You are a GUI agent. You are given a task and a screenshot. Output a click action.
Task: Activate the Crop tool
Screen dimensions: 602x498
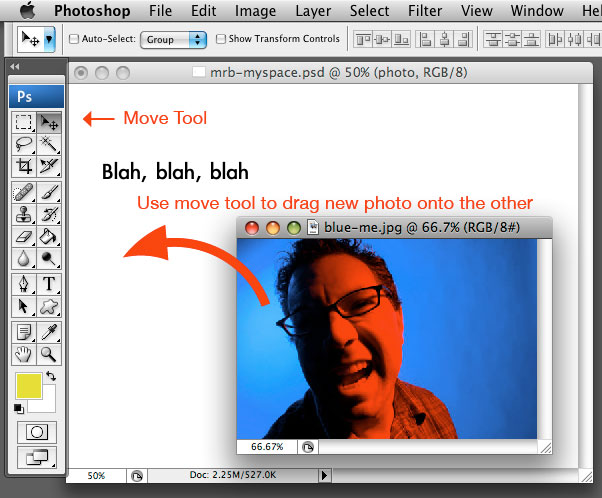point(24,166)
